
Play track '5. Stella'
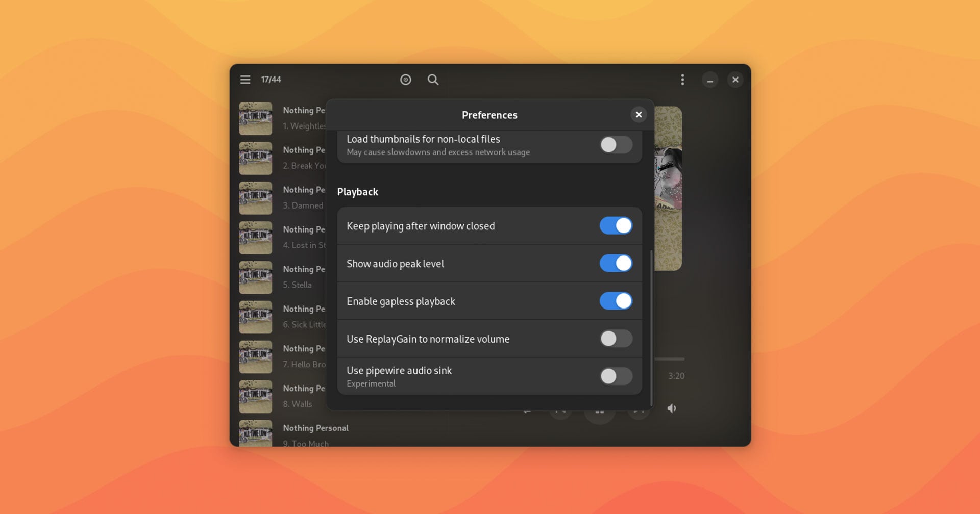point(297,285)
